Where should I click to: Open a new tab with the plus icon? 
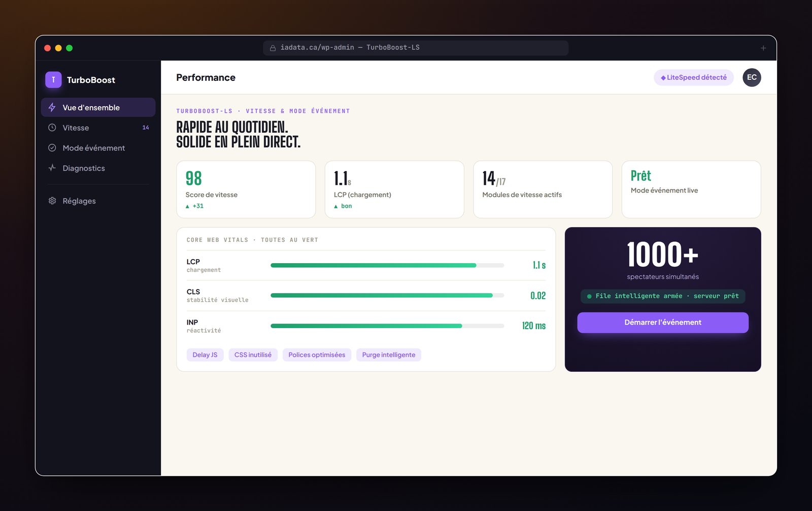(763, 48)
